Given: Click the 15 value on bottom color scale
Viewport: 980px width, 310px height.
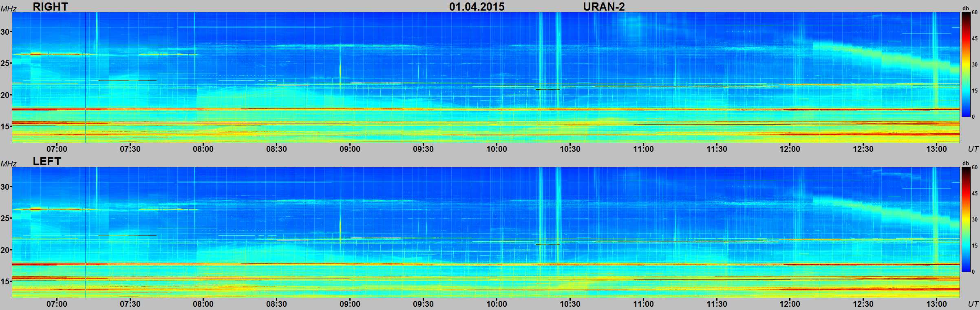Looking at the screenshot, I should [x=975, y=246].
